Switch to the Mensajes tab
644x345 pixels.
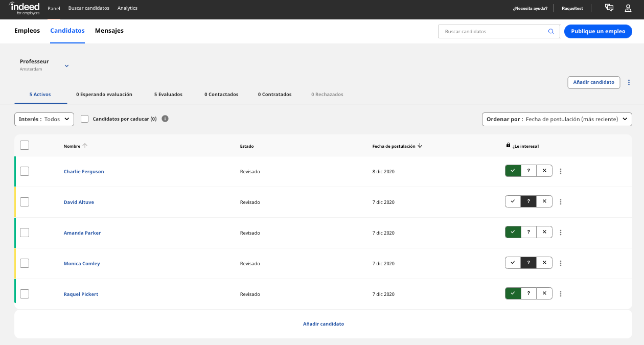(108, 31)
